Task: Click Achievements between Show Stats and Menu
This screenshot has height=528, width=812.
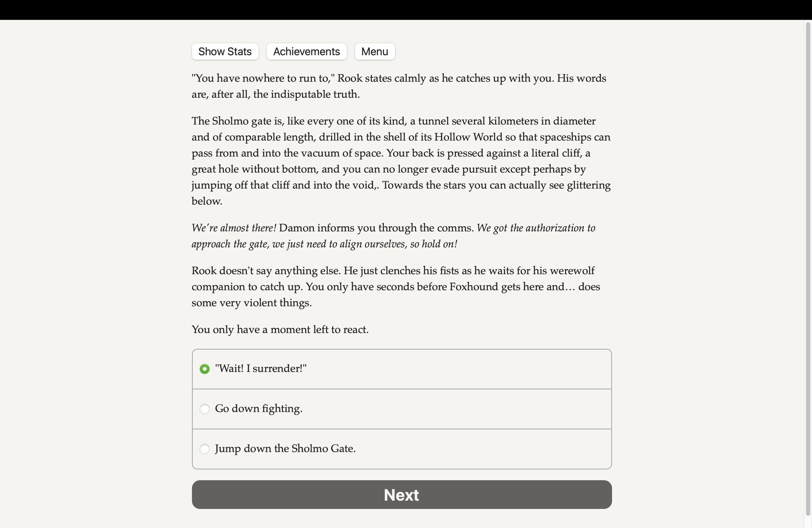Action: (306, 51)
